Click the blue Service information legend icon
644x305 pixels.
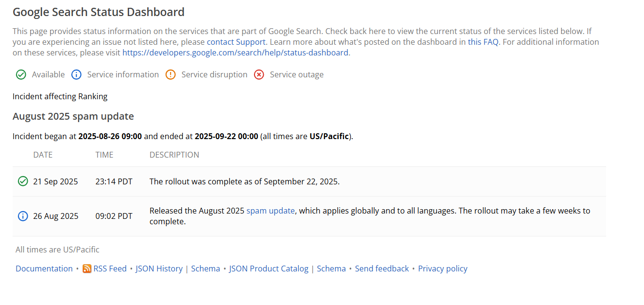coord(76,74)
